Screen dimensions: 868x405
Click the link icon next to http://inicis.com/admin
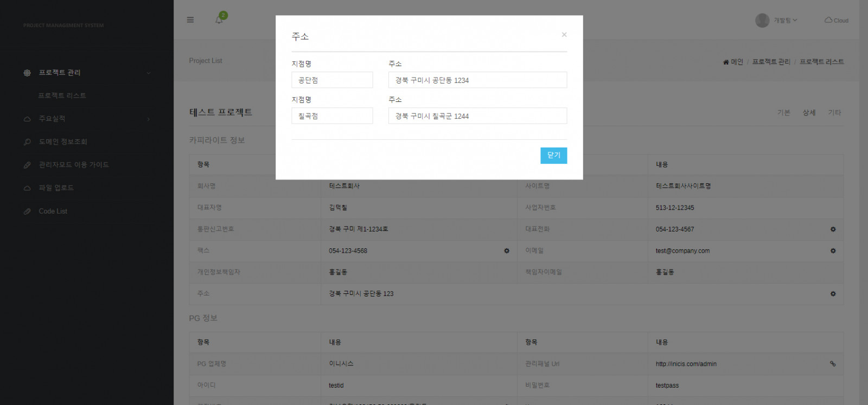pyautogui.click(x=833, y=364)
